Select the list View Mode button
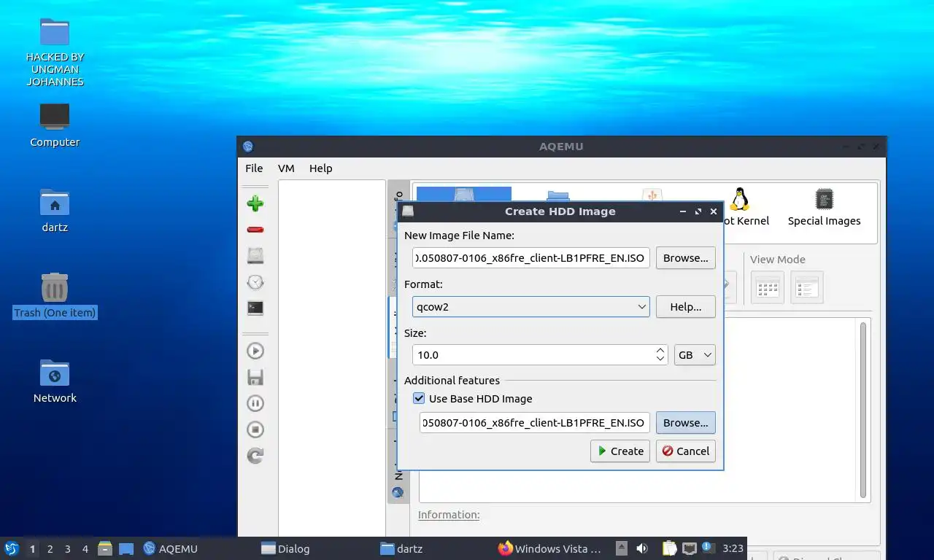This screenshot has width=934, height=560. click(x=807, y=288)
